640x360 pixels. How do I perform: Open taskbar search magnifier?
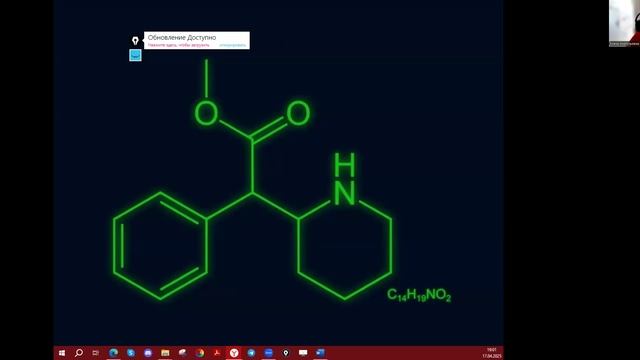click(x=79, y=353)
